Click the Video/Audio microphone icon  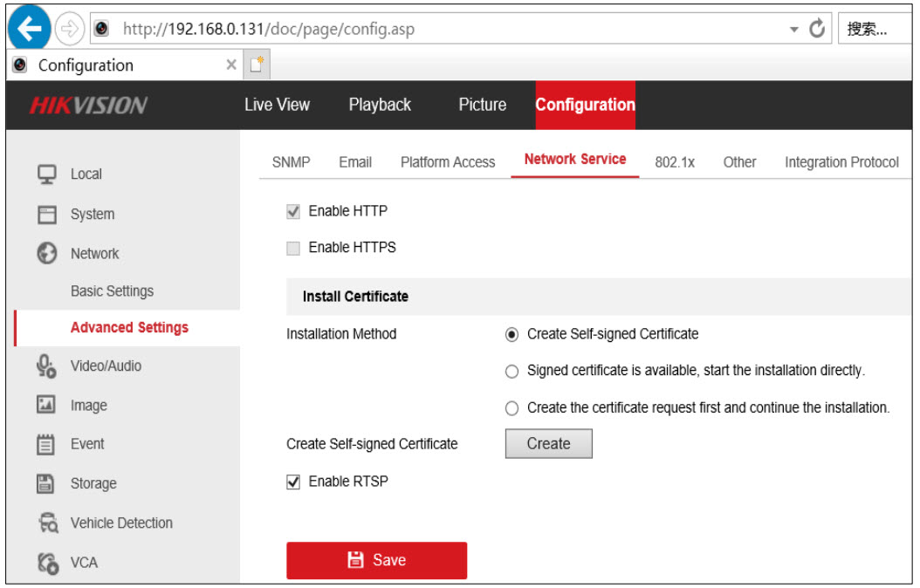click(x=46, y=366)
